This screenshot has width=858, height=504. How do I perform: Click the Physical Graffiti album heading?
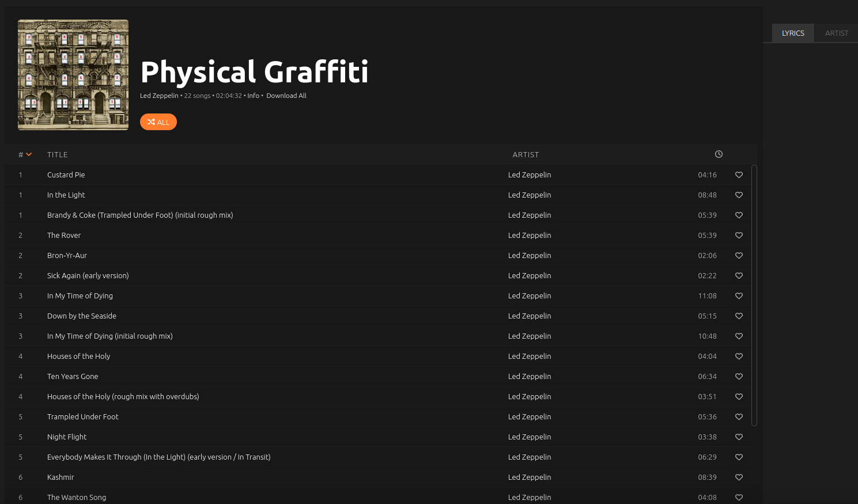254,72
